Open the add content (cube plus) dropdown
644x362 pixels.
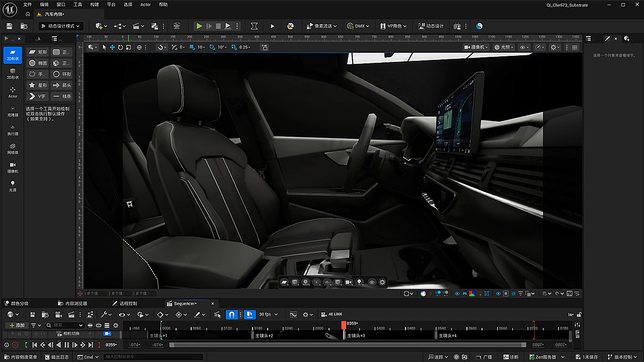[101, 26]
